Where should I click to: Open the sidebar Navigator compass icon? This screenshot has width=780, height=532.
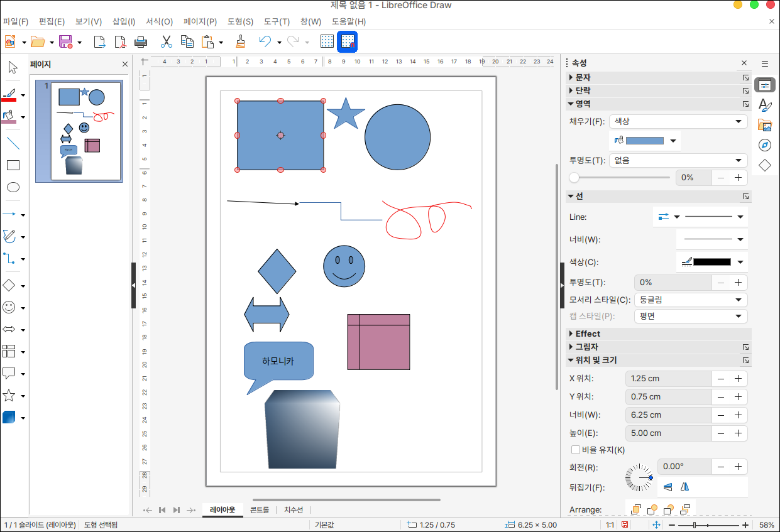point(764,145)
